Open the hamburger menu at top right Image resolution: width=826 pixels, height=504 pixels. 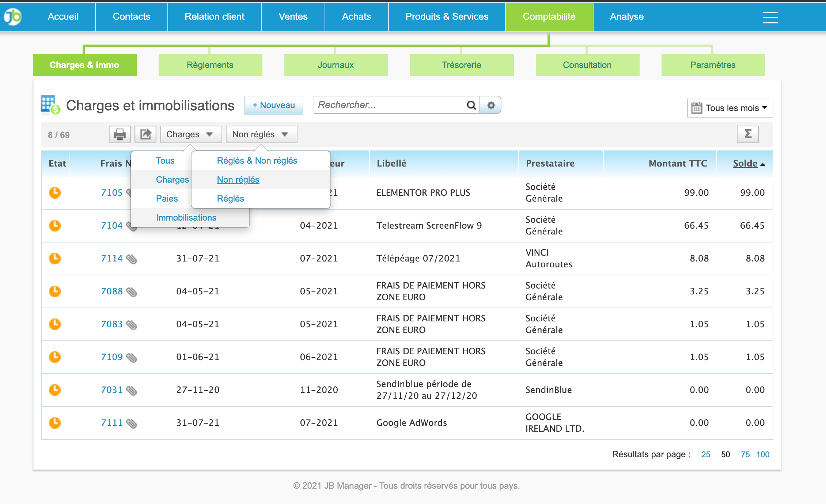point(770,17)
